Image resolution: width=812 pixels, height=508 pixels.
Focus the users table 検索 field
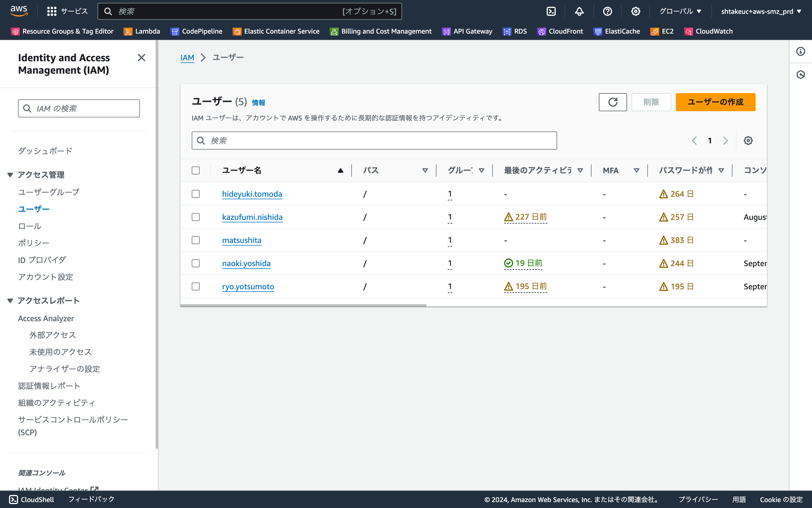[374, 141]
